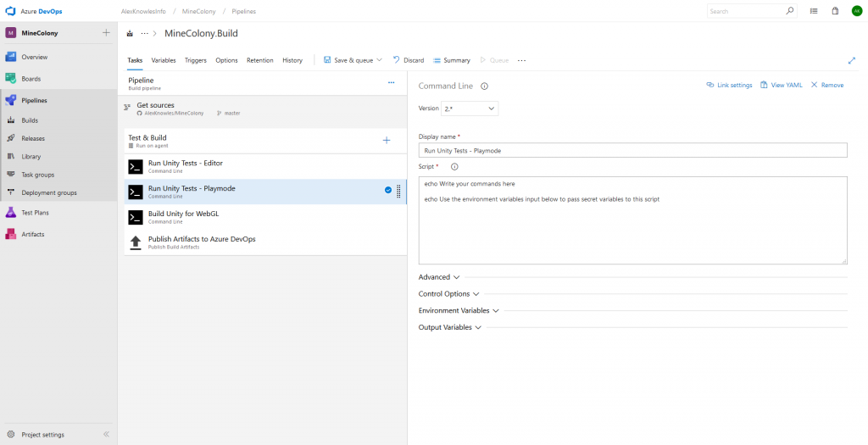Open the Artifacts sidebar icon
The width and height of the screenshot is (868, 445).
(11, 234)
